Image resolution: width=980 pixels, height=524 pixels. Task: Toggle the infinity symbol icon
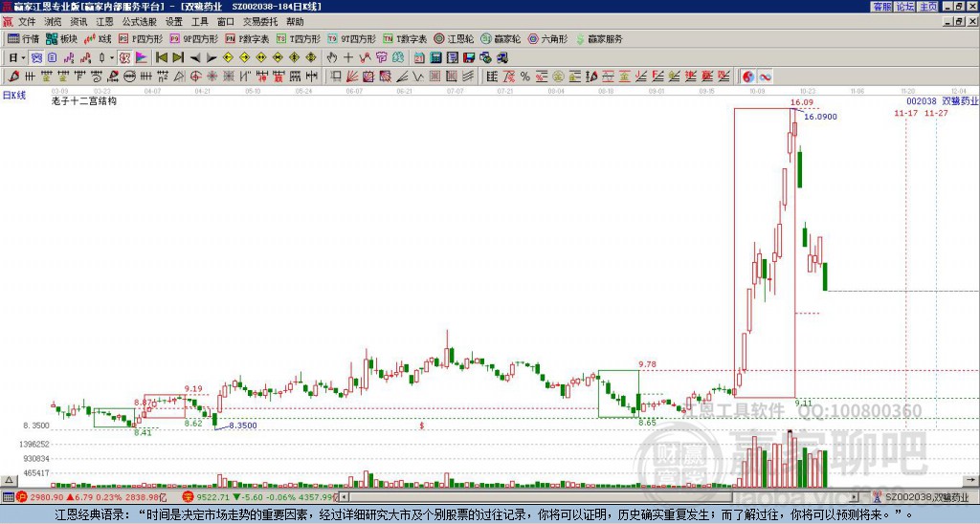pyautogui.click(x=765, y=76)
